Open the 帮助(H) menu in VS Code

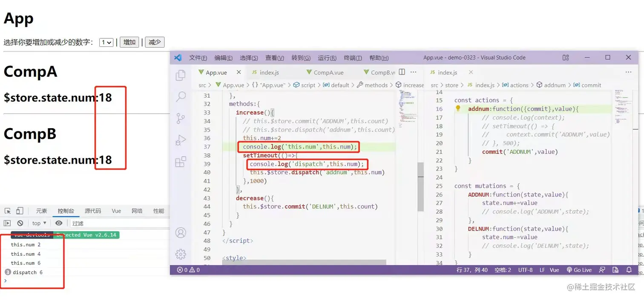tap(379, 58)
